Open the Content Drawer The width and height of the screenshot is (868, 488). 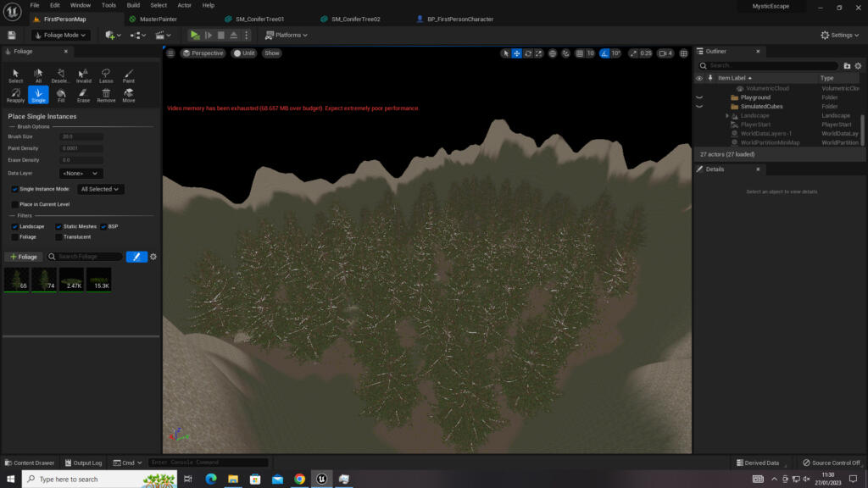(x=30, y=463)
